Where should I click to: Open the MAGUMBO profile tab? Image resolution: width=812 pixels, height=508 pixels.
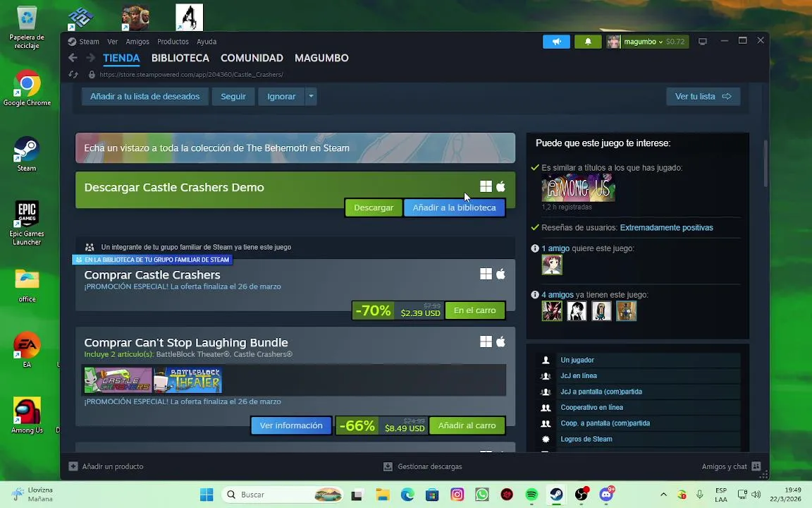[321, 58]
